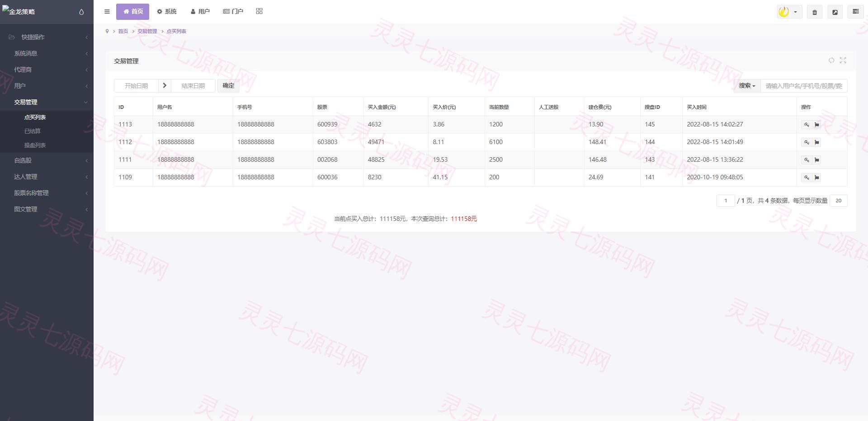Expand the 系统消息 sidebar menu
The image size is (868, 421).
coord(47,53)
